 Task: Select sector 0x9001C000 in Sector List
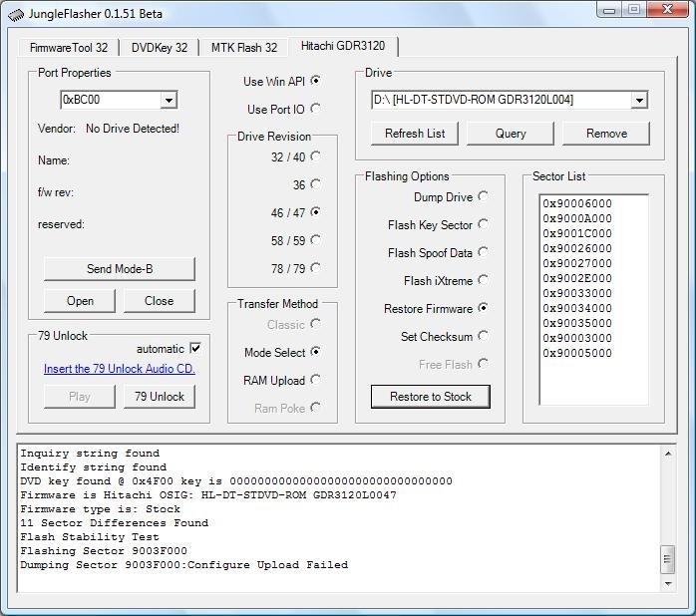coord(577,233)
